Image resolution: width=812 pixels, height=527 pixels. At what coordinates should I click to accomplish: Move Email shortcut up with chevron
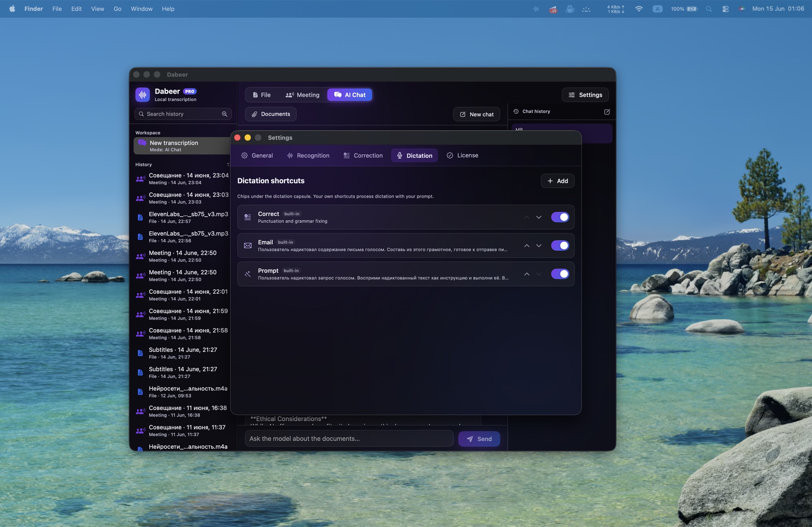527,245
